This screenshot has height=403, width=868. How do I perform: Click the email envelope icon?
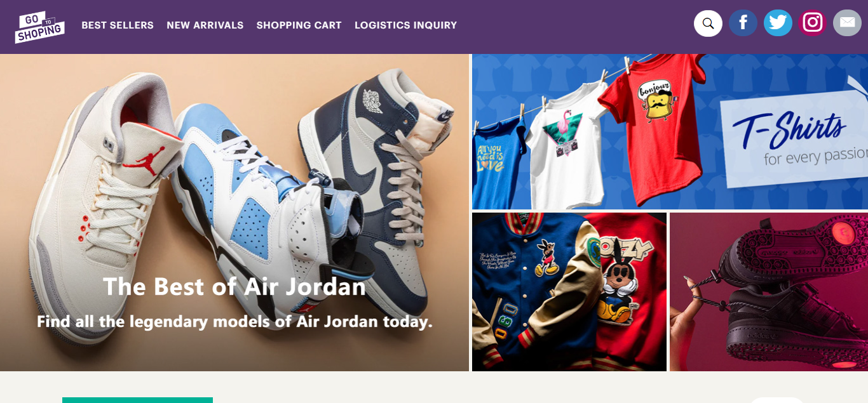click(x=847, y=23)
